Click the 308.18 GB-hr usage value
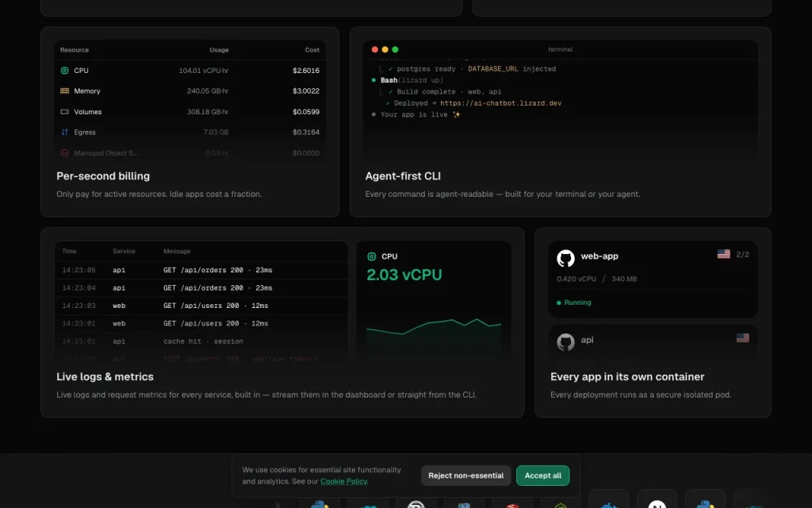The height and width of the screenshot is (508, 812). 208,111
